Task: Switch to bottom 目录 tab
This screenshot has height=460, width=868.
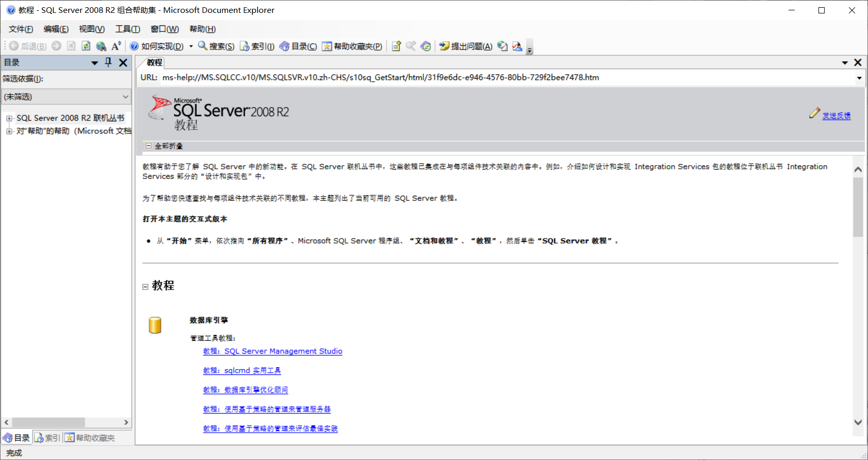Action: (x=17, y=438)
